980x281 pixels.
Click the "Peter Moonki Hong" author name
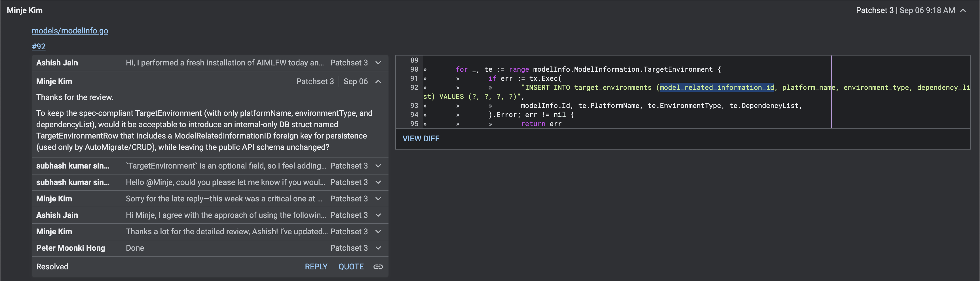71,248
